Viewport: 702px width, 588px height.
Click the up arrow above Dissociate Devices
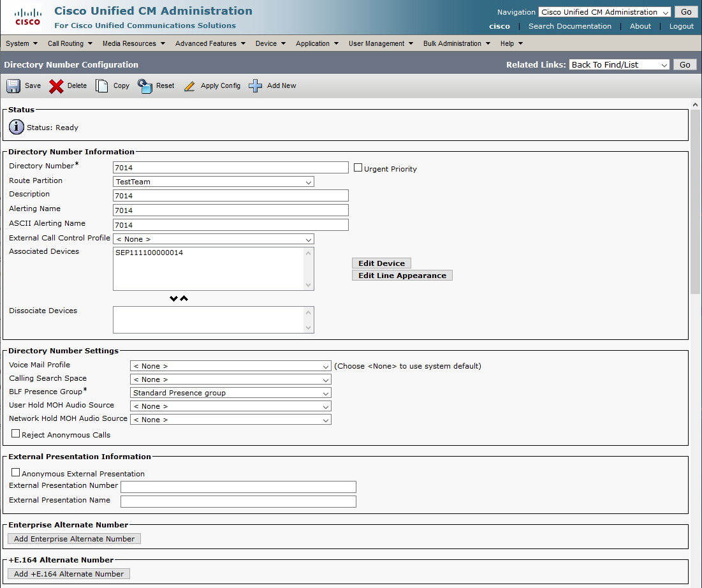184,298
